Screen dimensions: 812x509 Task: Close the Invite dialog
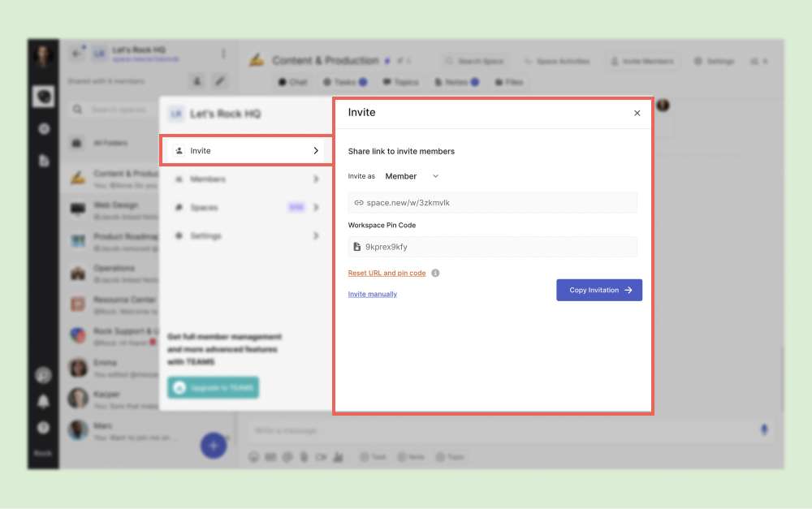637,113
